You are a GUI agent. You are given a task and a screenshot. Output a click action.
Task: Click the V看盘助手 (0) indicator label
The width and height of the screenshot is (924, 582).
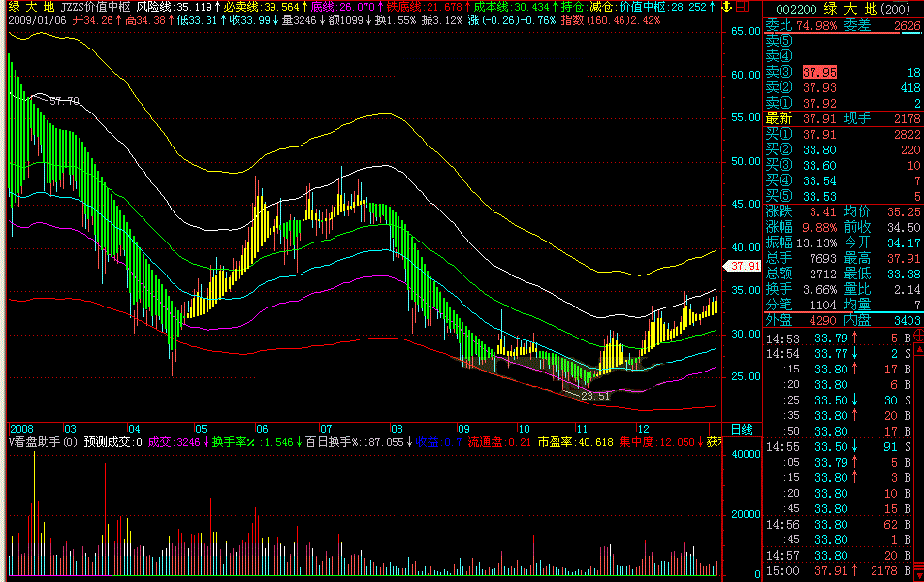click(x=43, y=442)
